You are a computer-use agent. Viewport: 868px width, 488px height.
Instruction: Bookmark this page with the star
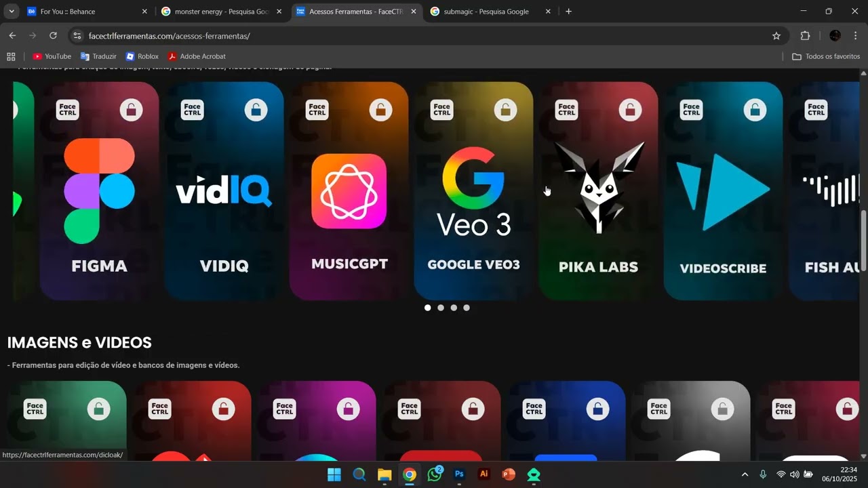pyautogui.click(x=776, y=36)
